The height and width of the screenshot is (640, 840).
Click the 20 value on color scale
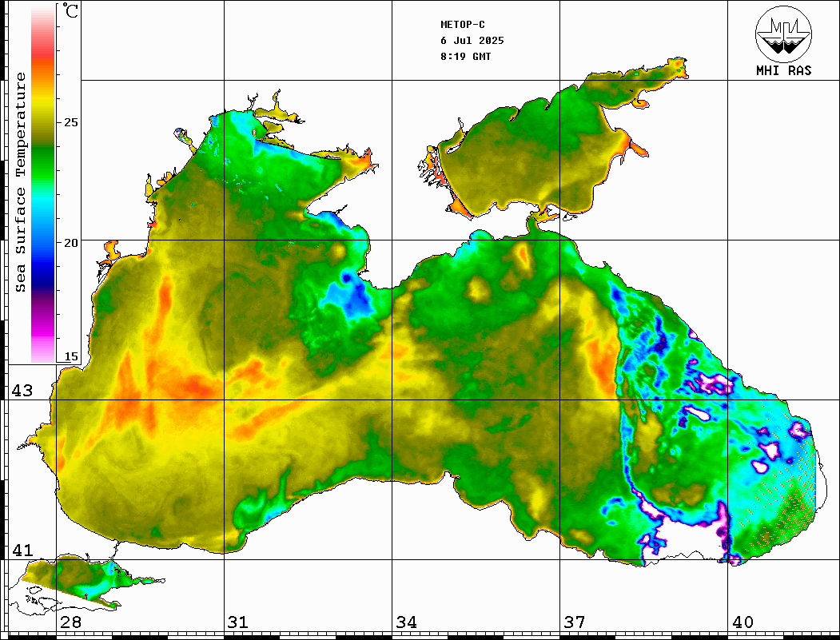coord(70,243)
